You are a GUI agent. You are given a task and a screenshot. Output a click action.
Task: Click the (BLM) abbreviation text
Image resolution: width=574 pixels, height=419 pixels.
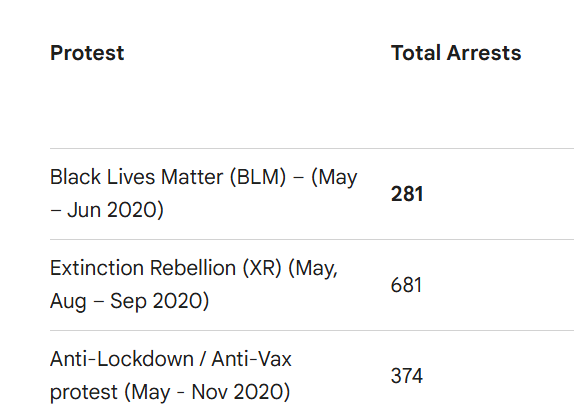pyautogui.click(x=258, y=177)
